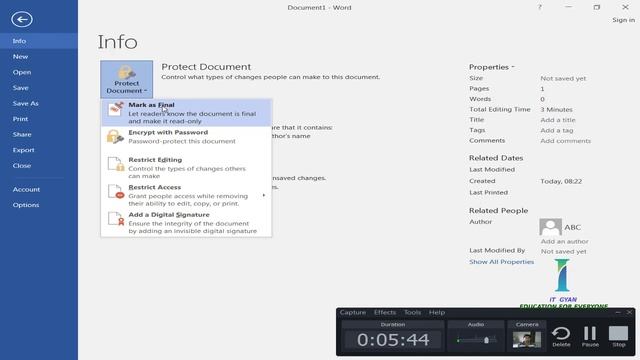Click the Mark as Final icon

(x=116, y=109)
